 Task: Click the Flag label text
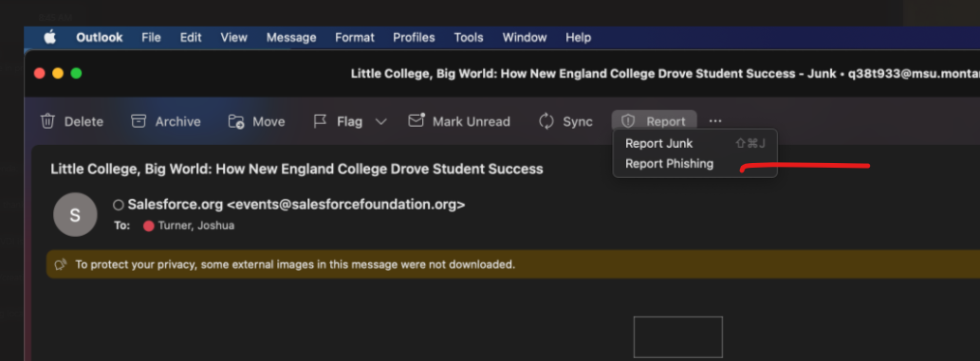click(x=349, y=122)
